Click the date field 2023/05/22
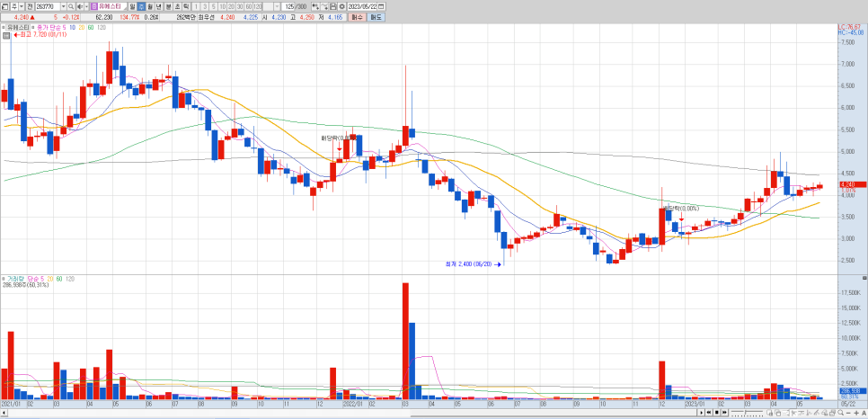 point(362,6)
